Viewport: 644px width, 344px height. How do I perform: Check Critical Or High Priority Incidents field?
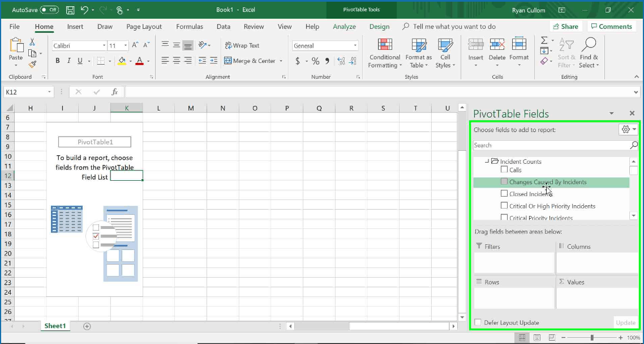pyautogui.click(x=504, y=205)
